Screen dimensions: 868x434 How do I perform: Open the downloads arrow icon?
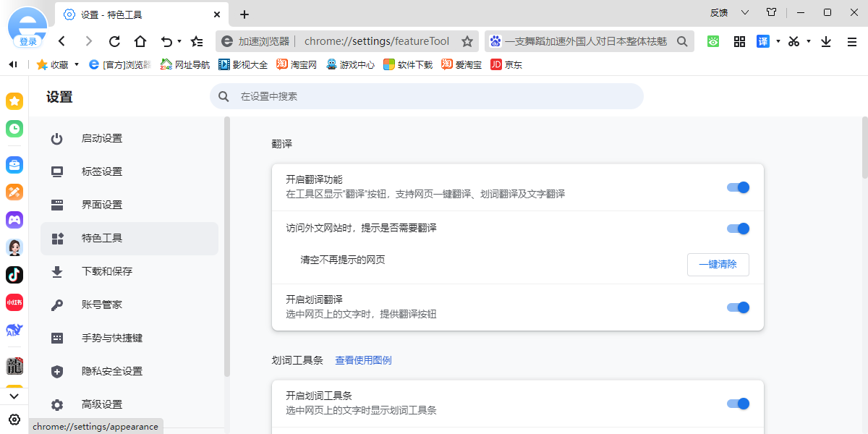tap(826, 41)
